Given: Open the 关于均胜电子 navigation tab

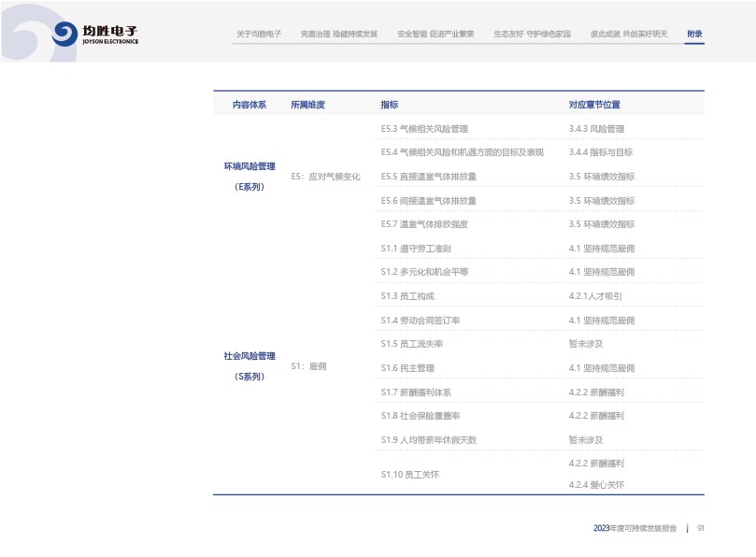Looking at the screenshot, I should tap(259, 34).
